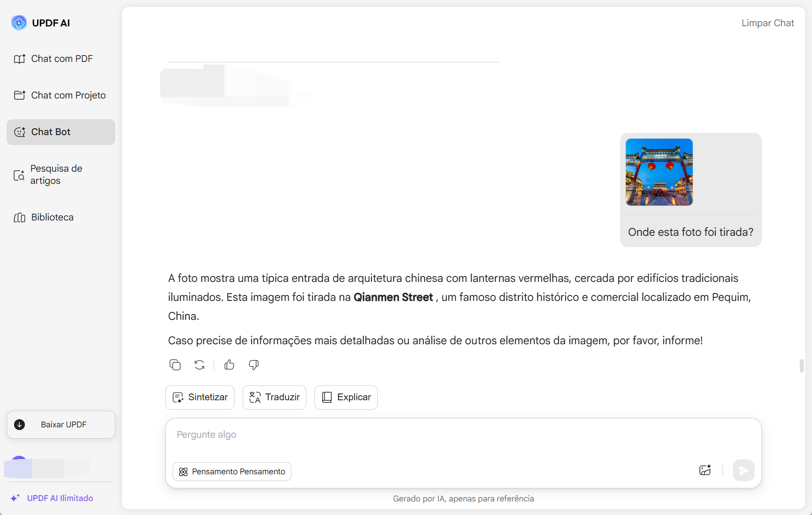This screenshot has height=515, width=812.
Task: Click the thumbs up icon
Action: [230, 365]
